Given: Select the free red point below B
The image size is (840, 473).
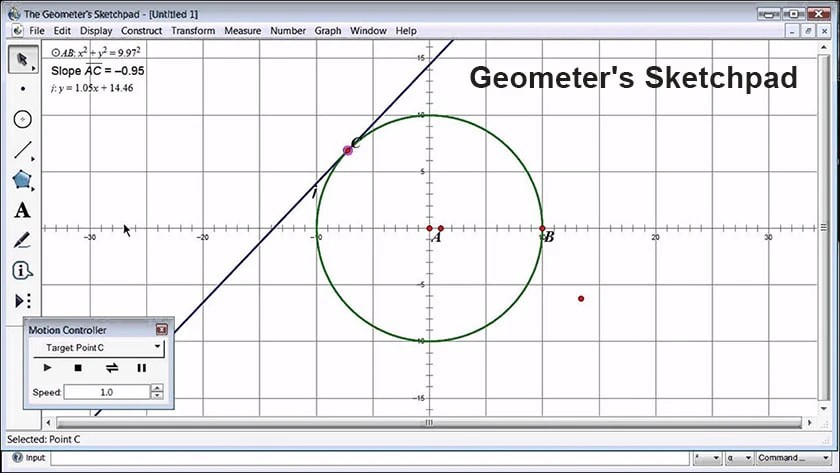Looking at the screenshot, I should 581,298.
